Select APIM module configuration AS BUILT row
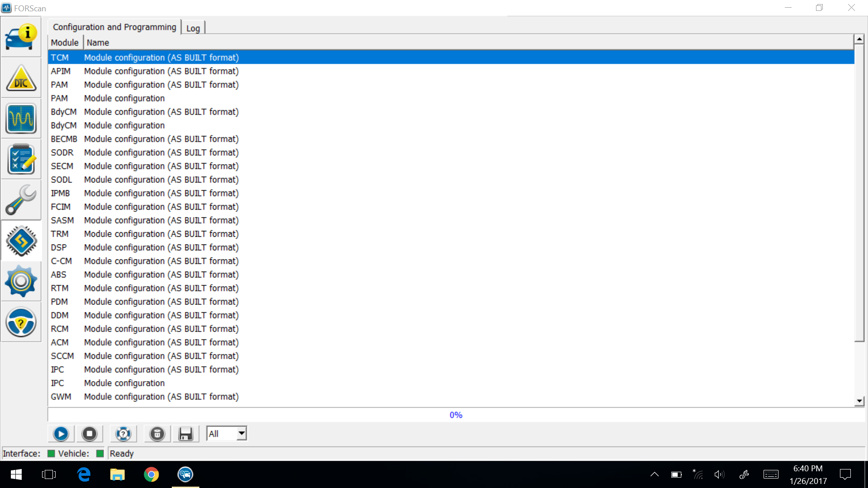 [161, 71]
